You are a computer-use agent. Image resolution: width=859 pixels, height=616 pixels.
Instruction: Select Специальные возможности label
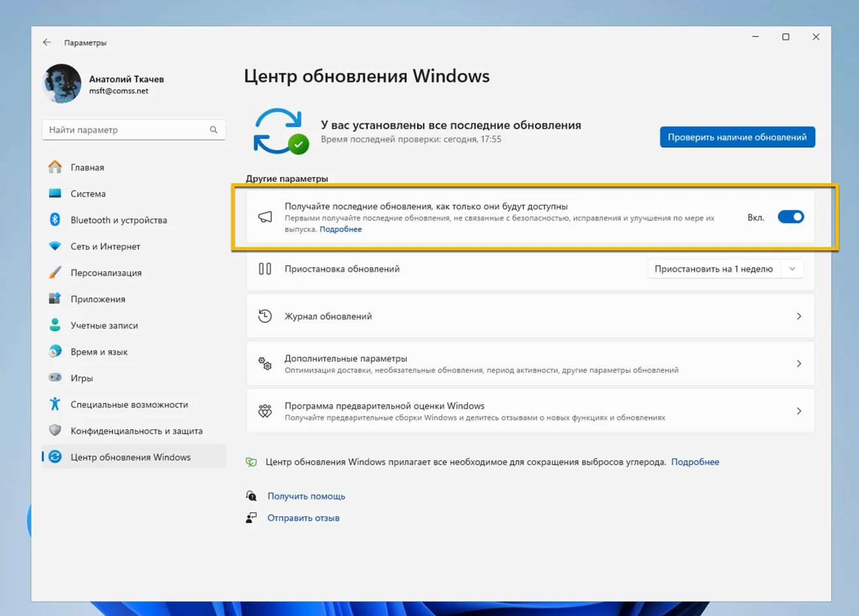[x=129, y=405]
